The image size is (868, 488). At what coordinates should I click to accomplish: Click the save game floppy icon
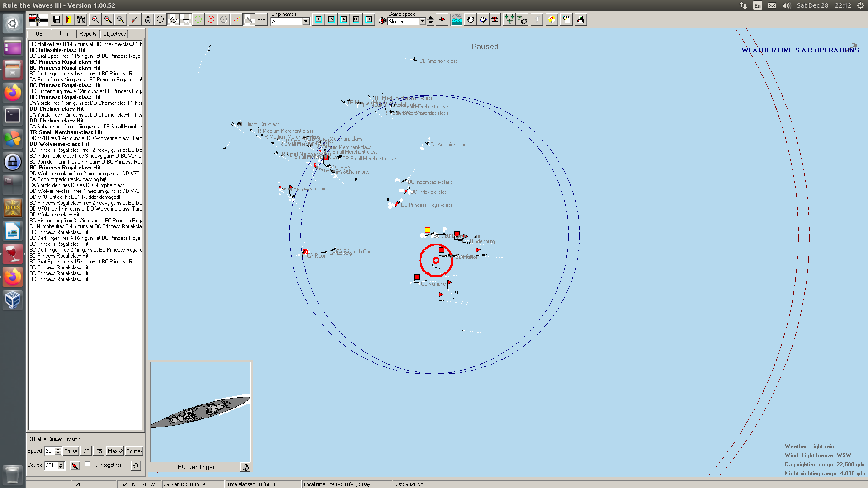[57, 19]
